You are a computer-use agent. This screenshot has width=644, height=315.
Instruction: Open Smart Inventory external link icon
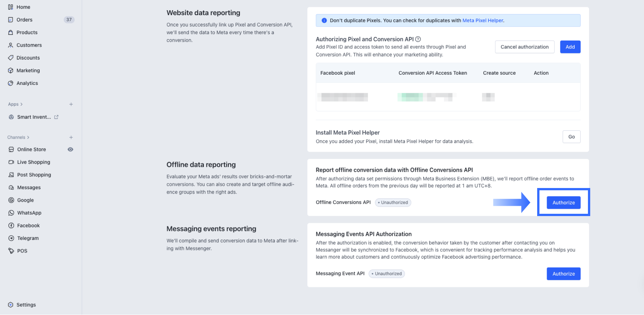pos(56,117)
